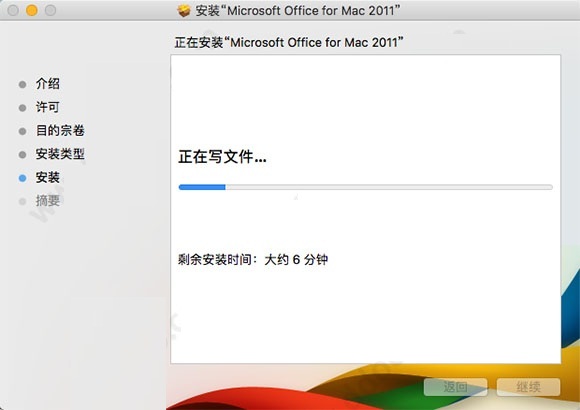Click the package icon in title bar

click(184, 11)
